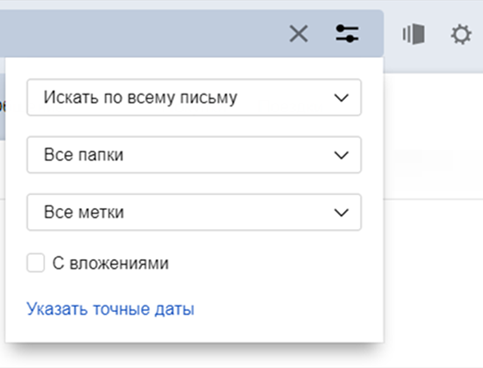Clear the search field with the X icon
The width and height of the screenshot is (483, 368).
tap(299, 34)
